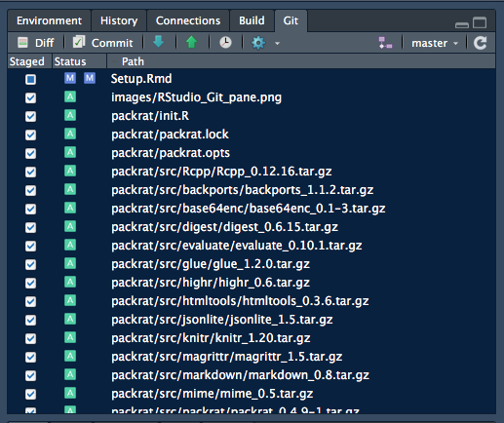Viewport: 504px width, 423px height.
Task: Unstage packrat/packrat.lock
Action: (x=31, y=135)
